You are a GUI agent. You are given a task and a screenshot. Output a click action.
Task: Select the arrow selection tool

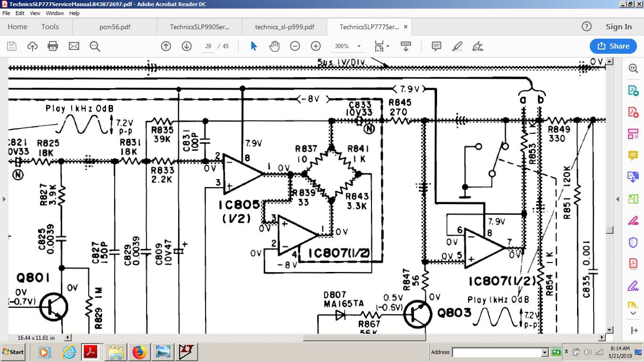tap(254, 46)
